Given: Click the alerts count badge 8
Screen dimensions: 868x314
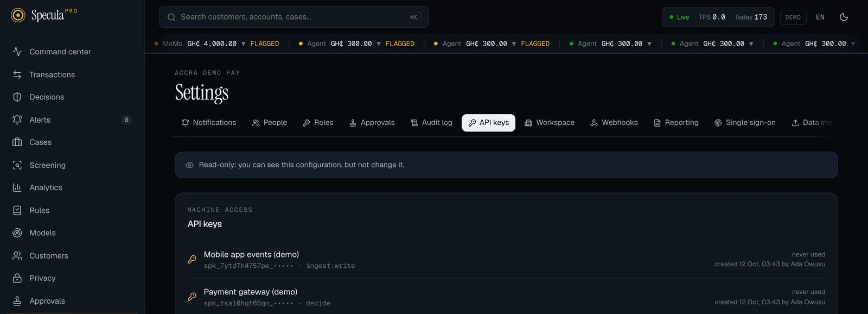Looking at the screenshot, I should pyautogui.click(x=126, y=120).
